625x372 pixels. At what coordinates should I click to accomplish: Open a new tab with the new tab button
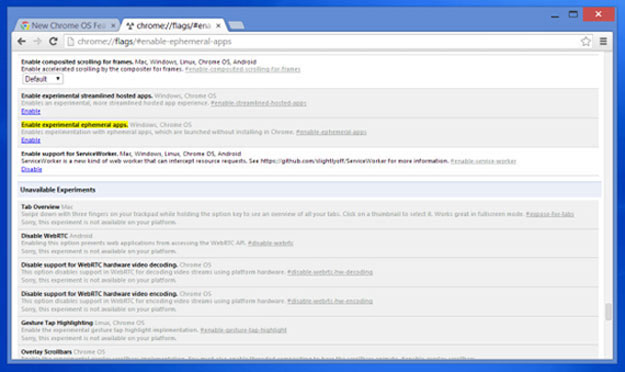coord(236,26)
